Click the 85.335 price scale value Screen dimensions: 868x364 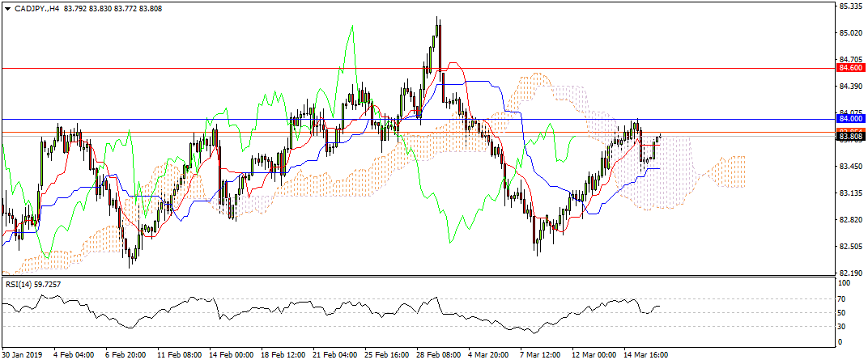pyautogui.click(x=849, y=6)
